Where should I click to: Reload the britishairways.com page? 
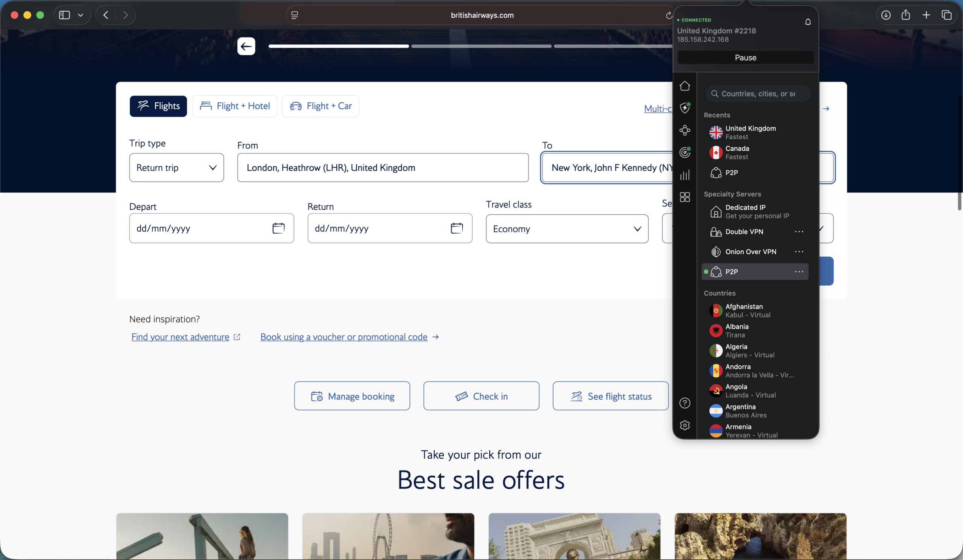coord(668,15)
